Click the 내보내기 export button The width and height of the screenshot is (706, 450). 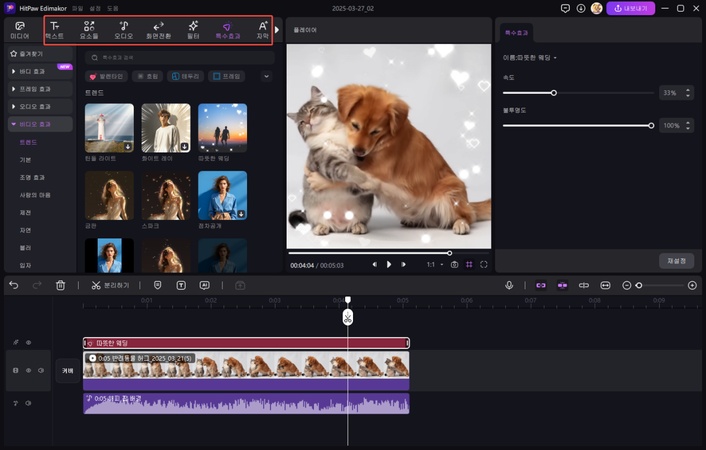pyautogui.click(x=630, y=8)
